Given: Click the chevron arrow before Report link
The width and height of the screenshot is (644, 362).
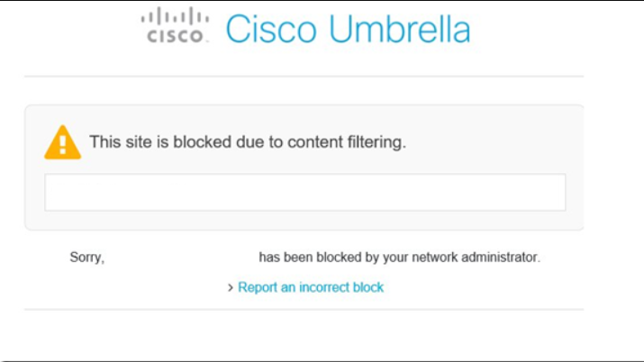Looking at the screenshot, I should [x=231, y=288].
